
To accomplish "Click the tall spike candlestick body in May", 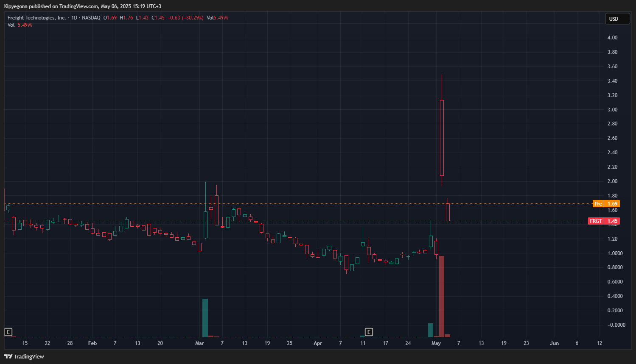I will tap(442, 138).
